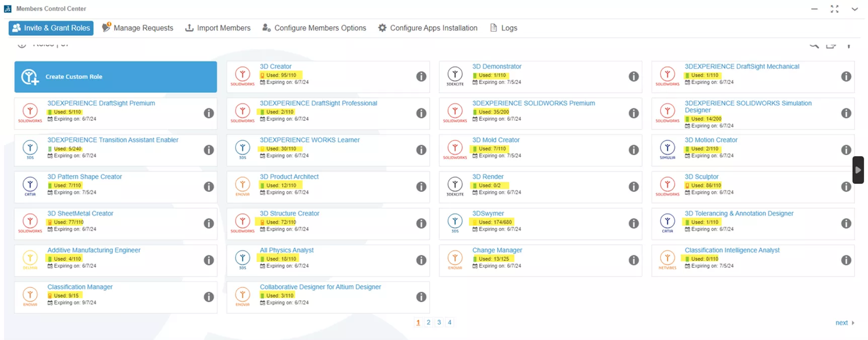This screenshot has width=868, height=340.
Task: View info for 3D Motion Creator
Action: (x=846, y=150)
